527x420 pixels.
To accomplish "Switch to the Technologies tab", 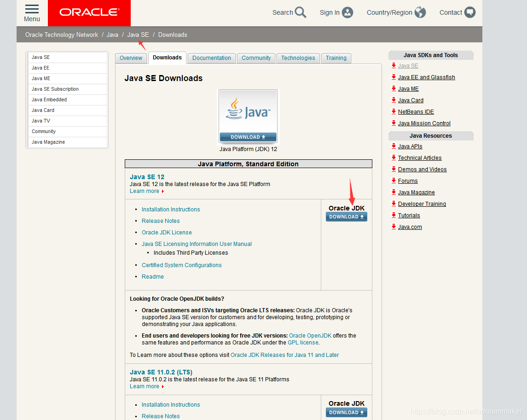I will click(x=298, y=58).
